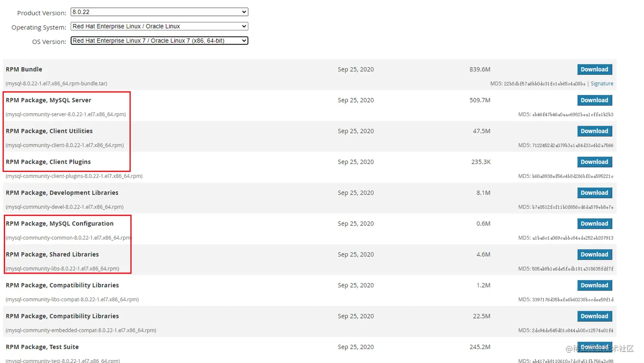
Task: Click the Sep 25, 2020 date in MySQL Server row
Action: [356, 100]
